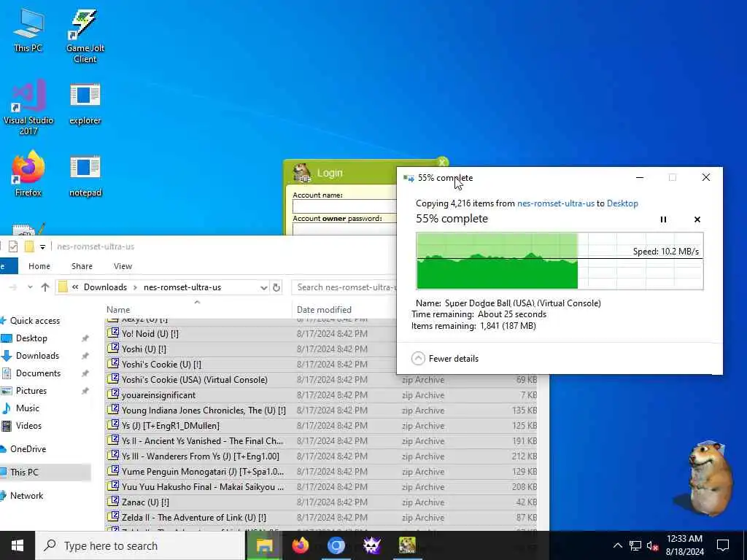This screenshot has width=747, height=560.
Task: Select the Visual Studio 2017 desktop icon
Action: [x=28, y=107]
